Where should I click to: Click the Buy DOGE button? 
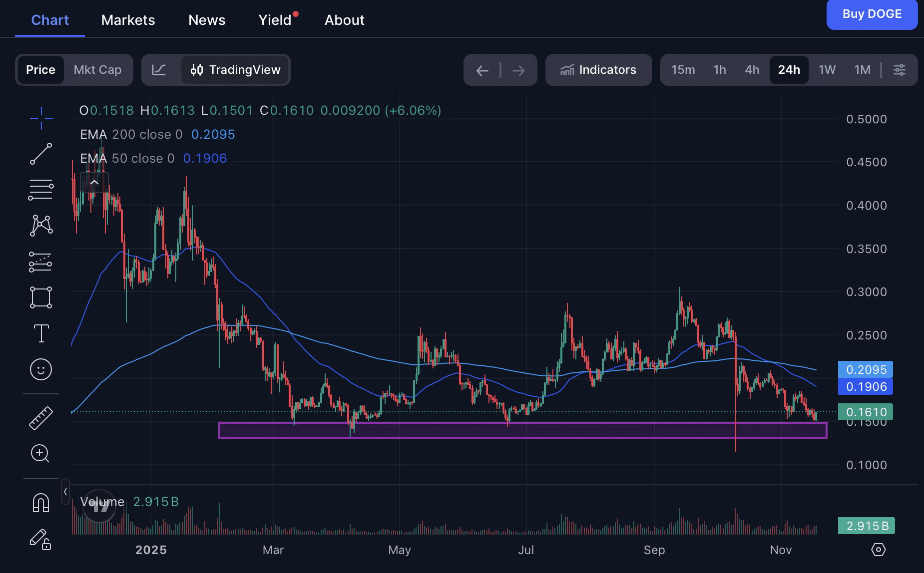872,14
